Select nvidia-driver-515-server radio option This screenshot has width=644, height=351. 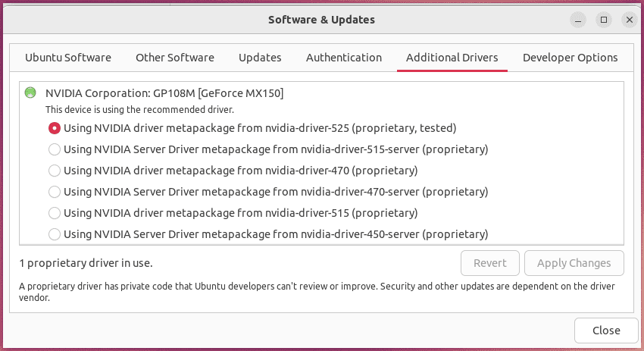pyautogui.click(x=55, y=149)
